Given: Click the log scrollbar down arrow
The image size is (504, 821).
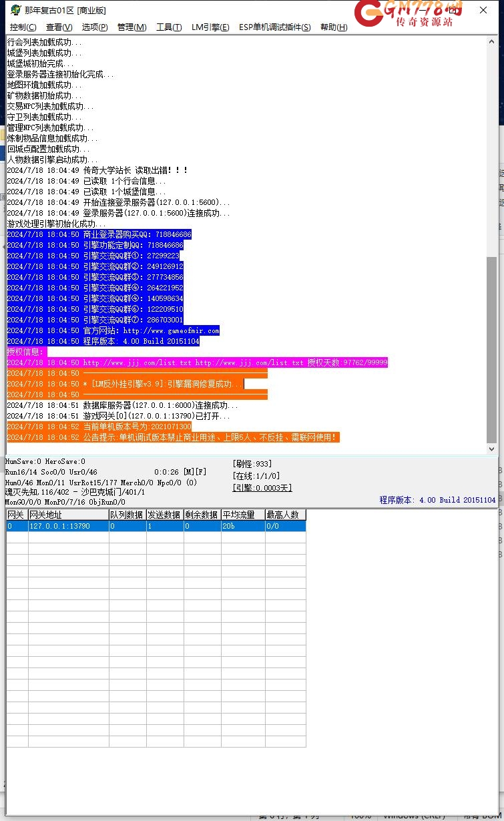Looking at the screenshot, I should (492, 450).
